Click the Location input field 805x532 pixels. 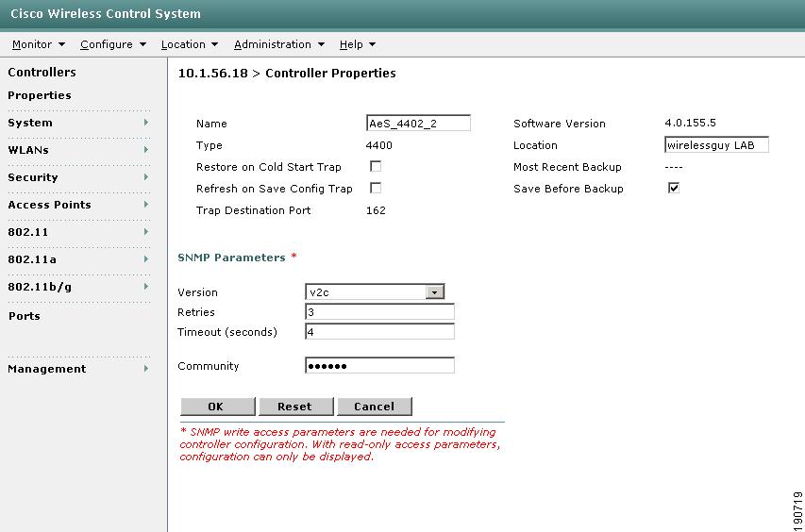[x=716, y=144]
